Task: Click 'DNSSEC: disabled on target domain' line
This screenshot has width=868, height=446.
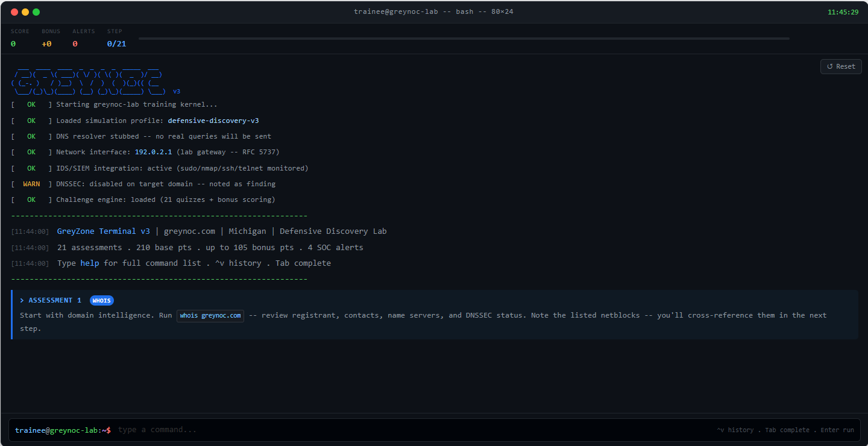Action: (x=166, y=184)
